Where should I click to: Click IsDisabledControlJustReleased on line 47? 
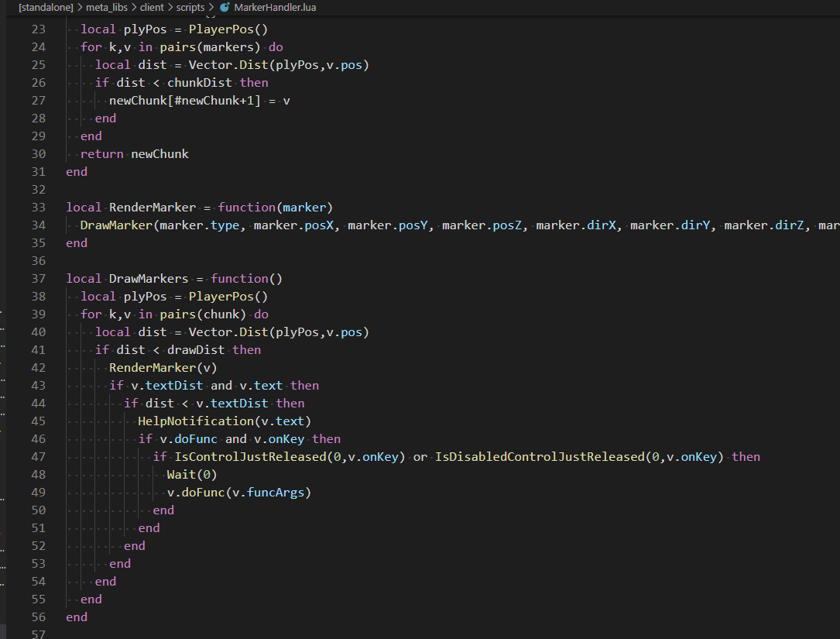point(540,457)
